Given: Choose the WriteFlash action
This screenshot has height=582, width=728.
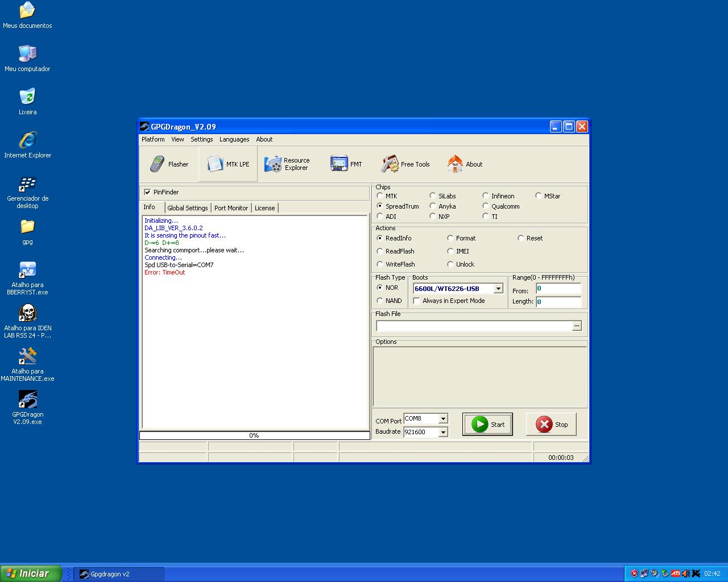Looking at the screenshot, I should pyautogui.click(x=380, y=264).
